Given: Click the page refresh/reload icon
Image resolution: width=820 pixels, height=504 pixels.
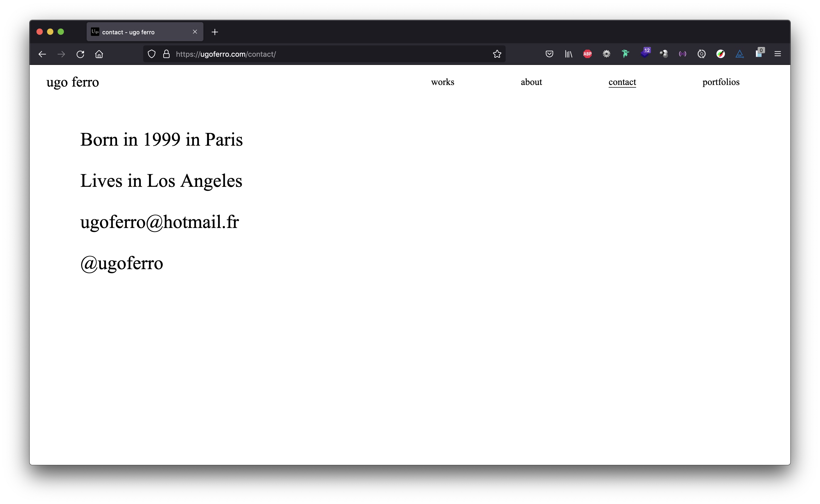Looking at the screenshot, I should [x=81, y=54].
